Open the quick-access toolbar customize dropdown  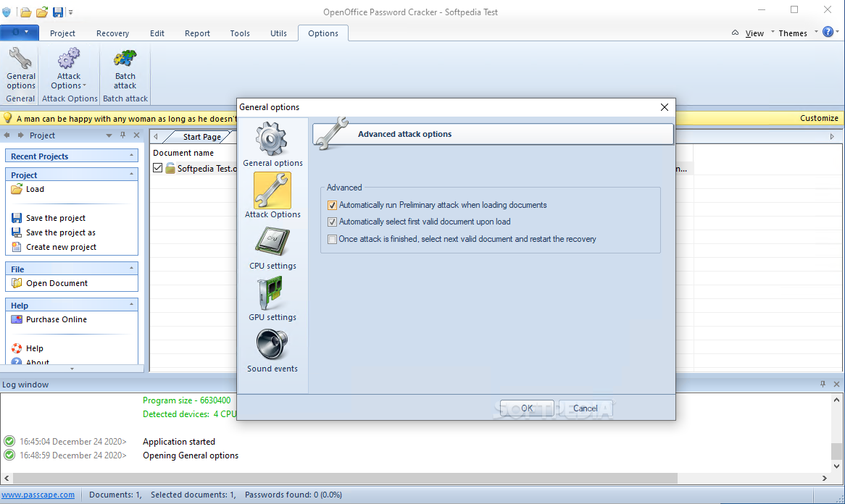pos(70,12)
